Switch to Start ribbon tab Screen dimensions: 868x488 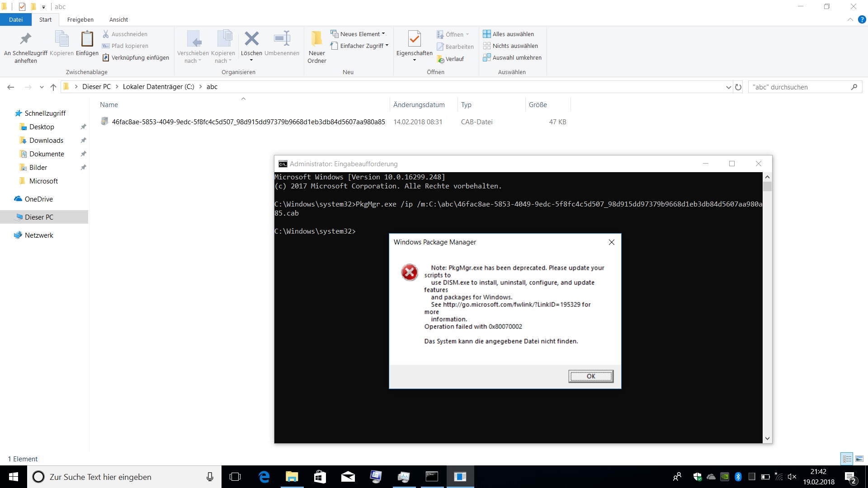45,19
